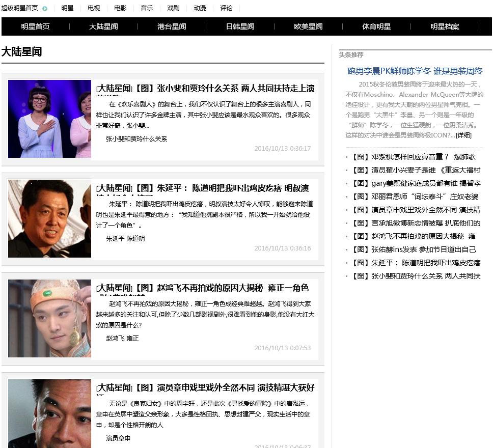Switch to the 明星档案 navigation tab
The width and height of the screenshot is (493, 448).
[445, 26]
